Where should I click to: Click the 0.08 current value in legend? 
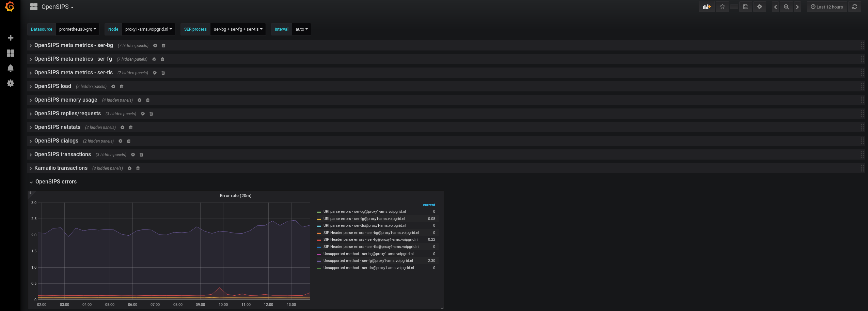(431, 219)
